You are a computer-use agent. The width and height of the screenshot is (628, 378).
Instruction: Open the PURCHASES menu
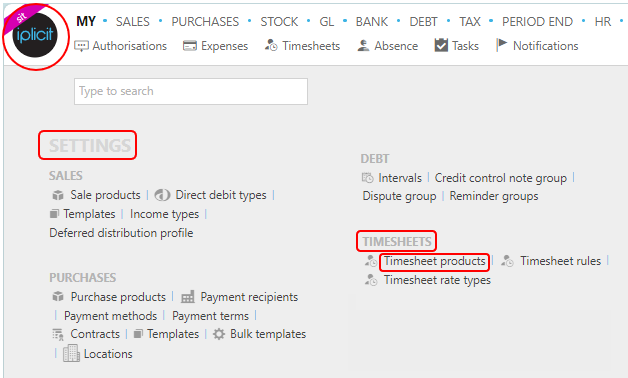coord(205,22)
